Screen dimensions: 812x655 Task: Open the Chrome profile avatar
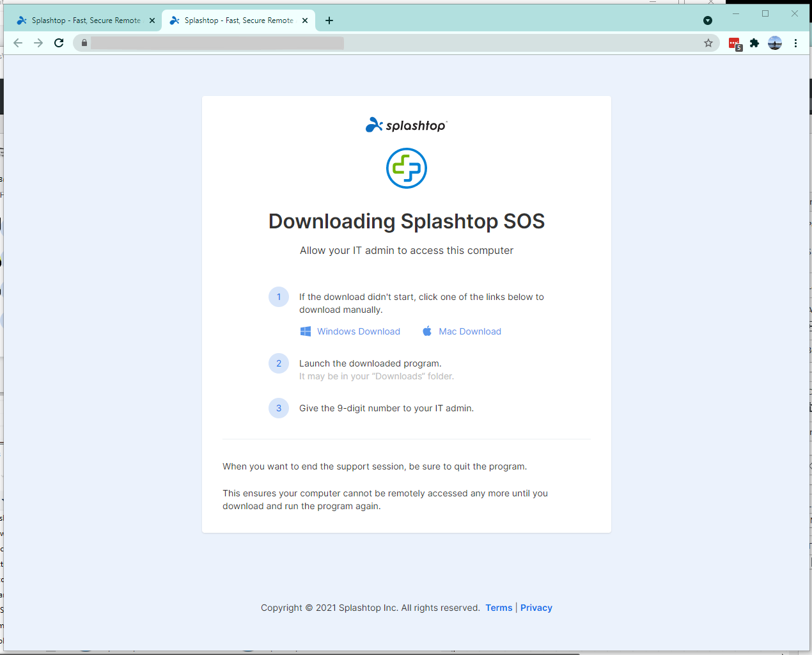point(775,43)
